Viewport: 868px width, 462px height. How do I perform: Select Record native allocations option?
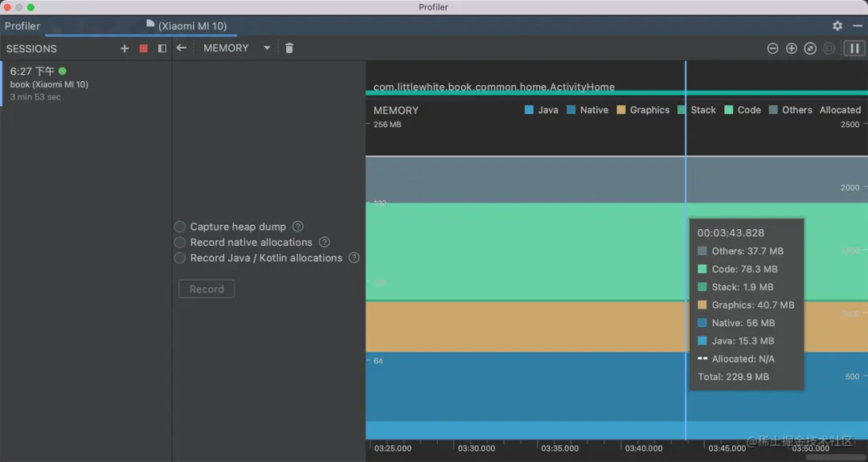(180, 243)
